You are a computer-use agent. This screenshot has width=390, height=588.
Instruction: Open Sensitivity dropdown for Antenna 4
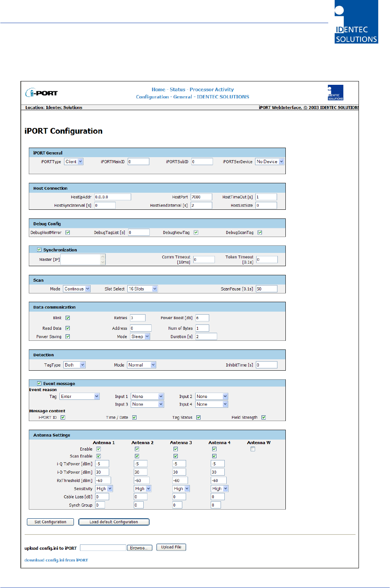[219, 489]
